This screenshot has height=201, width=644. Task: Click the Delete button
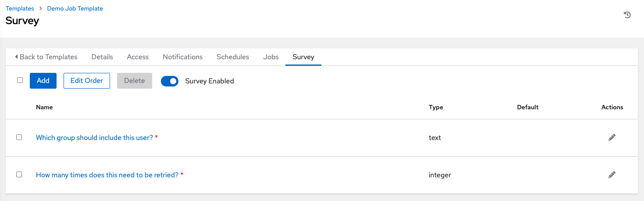[134, 81]
